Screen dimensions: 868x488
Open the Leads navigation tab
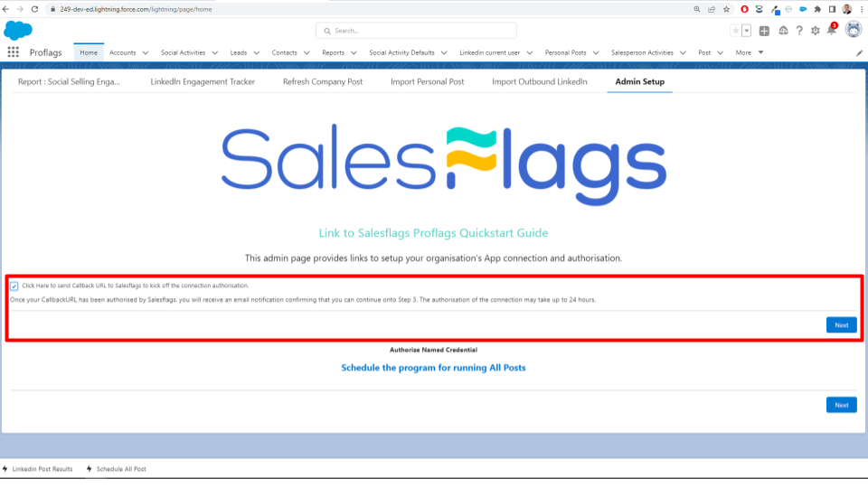(239, 52)
